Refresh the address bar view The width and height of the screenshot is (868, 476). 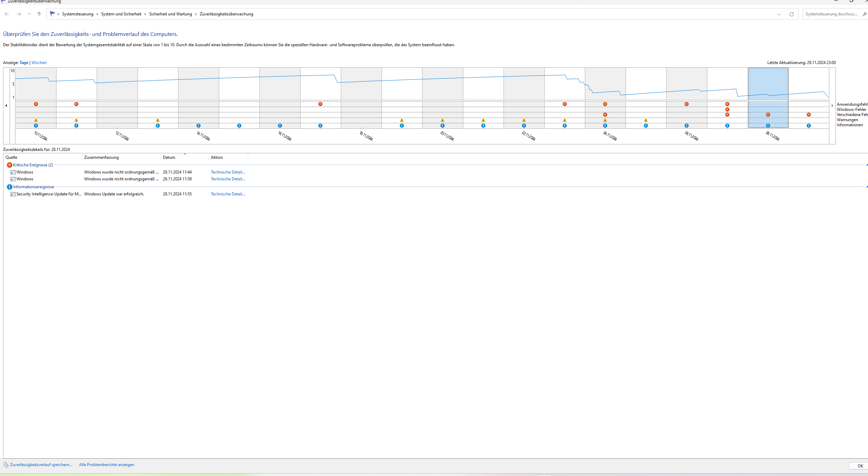coord(792,14)
